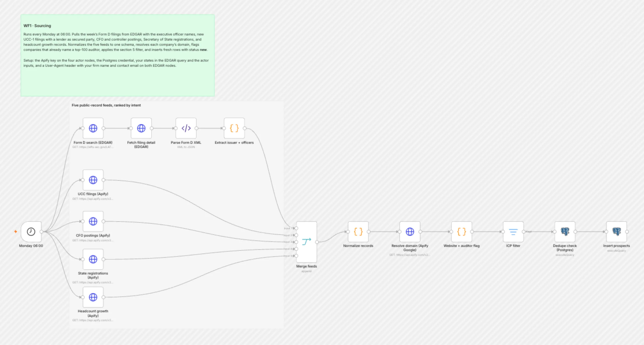Open the Dedupe check (Postgres) node

pyautogui.click(x=565, y=232)
